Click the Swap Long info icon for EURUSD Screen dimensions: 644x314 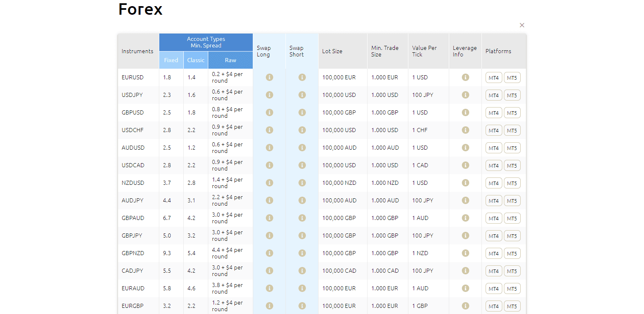pyautogui.click(x=269, y=77)
